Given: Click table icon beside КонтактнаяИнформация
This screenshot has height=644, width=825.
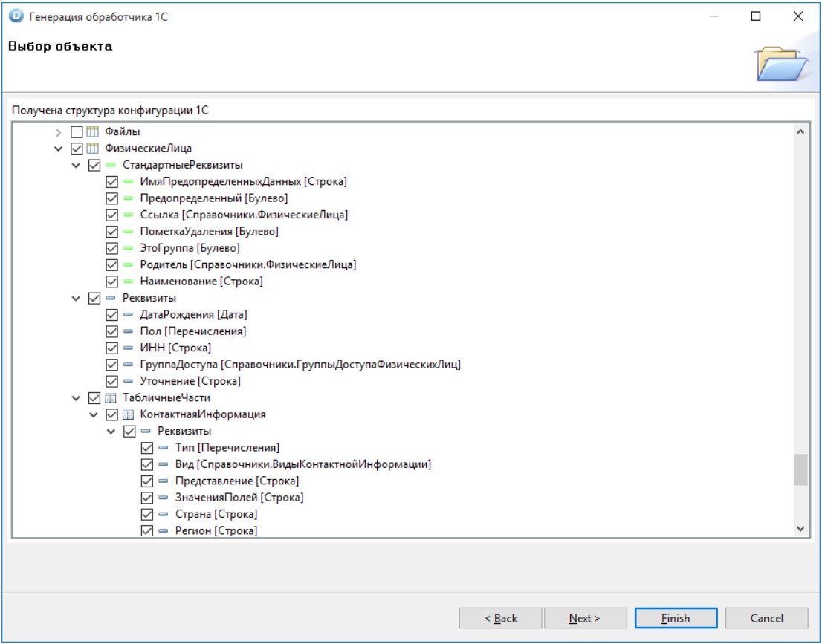Looking at the screenshot, I should click(128, 414).
